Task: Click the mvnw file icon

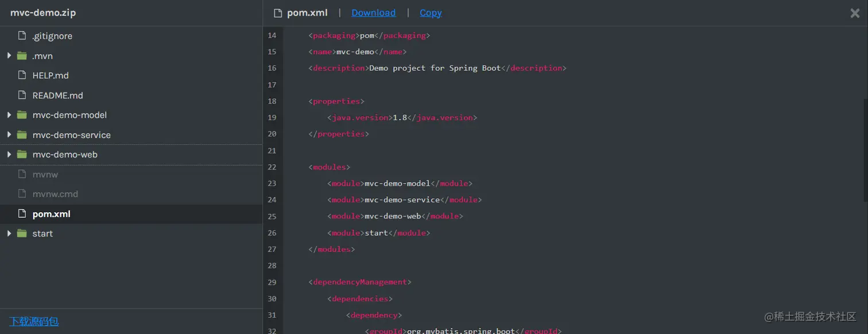Action: click(x=22, y=174)
